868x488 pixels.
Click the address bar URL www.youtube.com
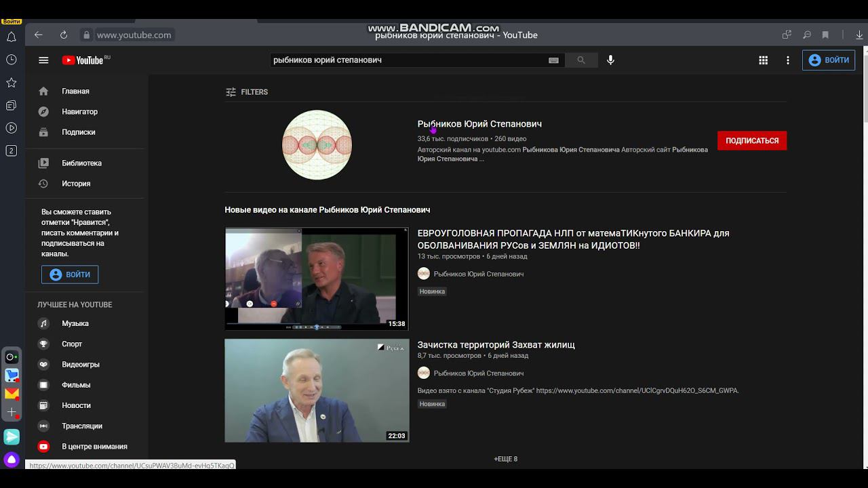coord(134,35)
